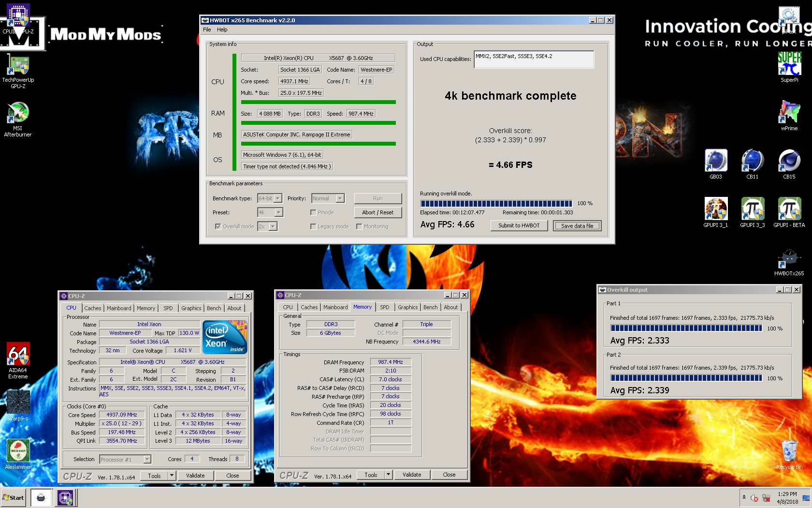Screen dimensions: 812x508
Task: Click the Show desktop strip
Action: click(x=806, y=498)
